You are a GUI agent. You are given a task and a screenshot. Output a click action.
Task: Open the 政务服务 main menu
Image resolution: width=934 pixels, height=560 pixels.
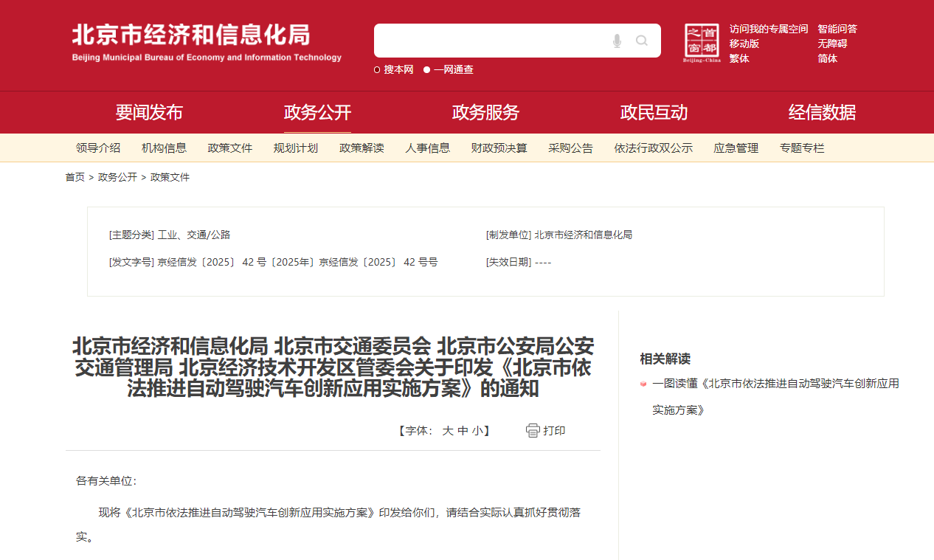(x=485, y=113)
